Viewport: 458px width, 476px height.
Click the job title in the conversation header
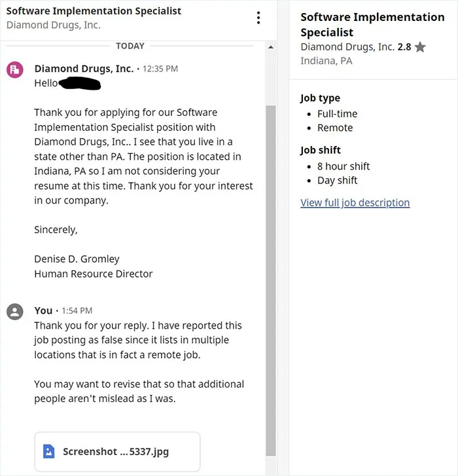click(x=94, y=11)
